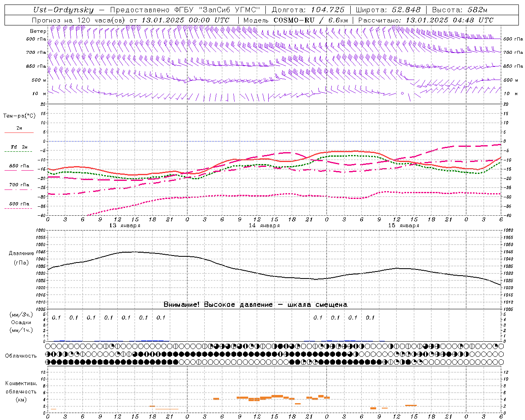Click the elevation value Высота: 582м

(x=459, y=10)
